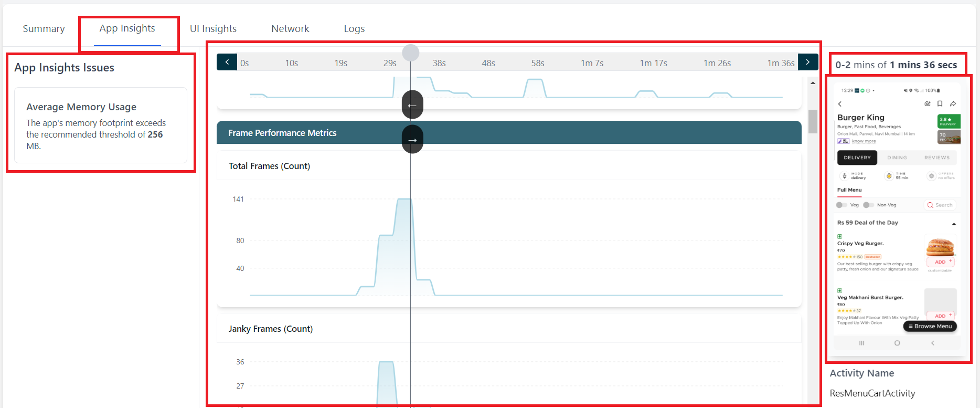The width and height of the screenshot is (980, 408).
Task: Click the timeline playhead scrubber handle
Action: pos(411,53)
